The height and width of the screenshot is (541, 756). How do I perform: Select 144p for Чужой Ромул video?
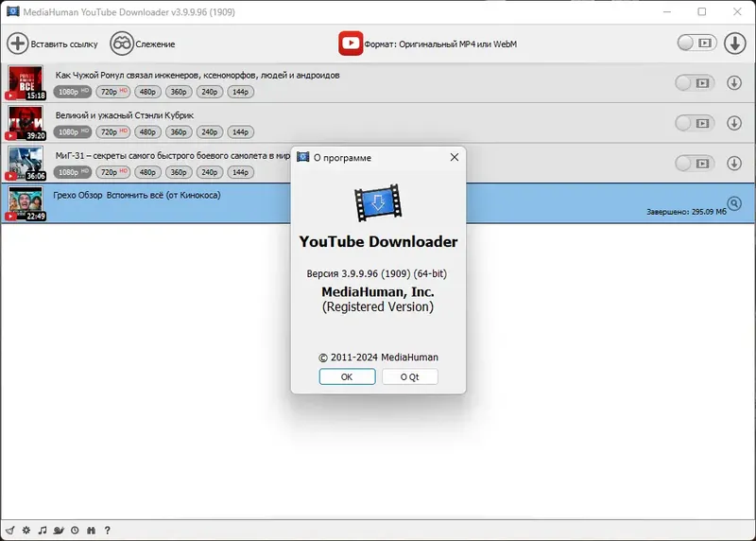[x=240, y=92]
